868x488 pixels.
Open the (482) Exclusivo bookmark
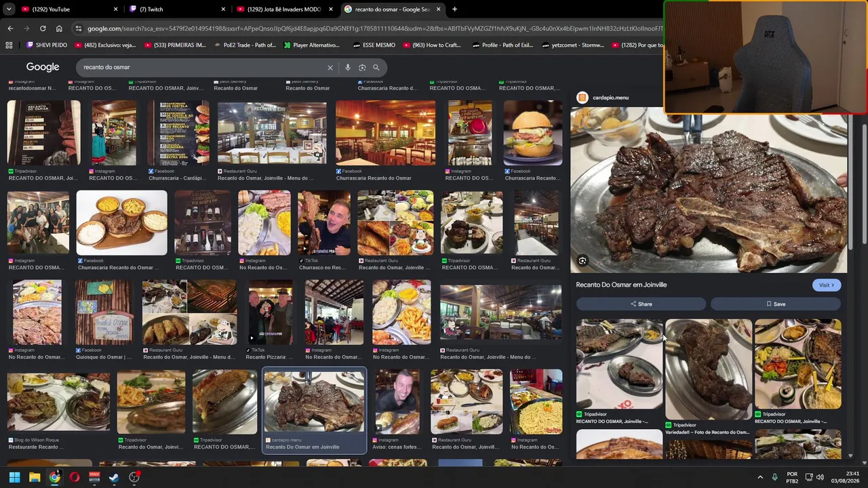pyautogui.click(x=104, y=45)
